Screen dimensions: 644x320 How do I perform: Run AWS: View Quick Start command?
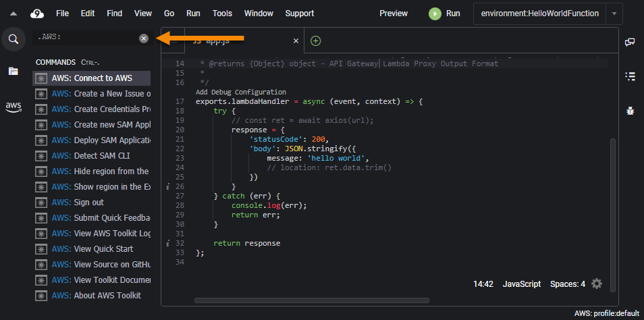tap(92, 249)
